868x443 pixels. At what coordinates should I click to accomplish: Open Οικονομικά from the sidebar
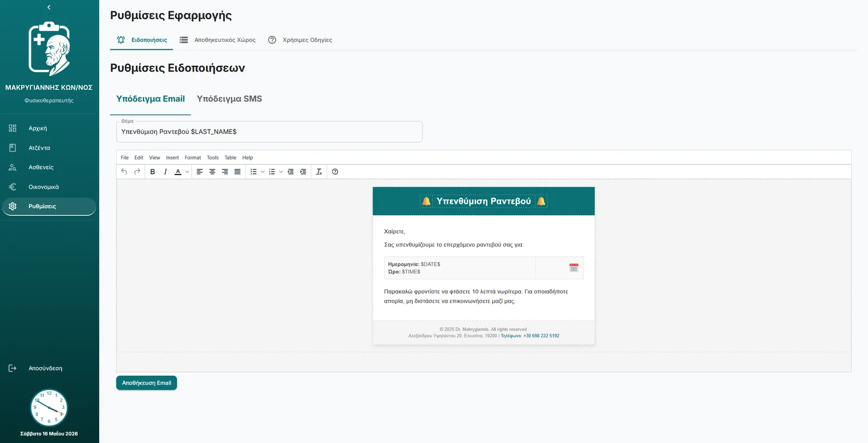click(x=49, y=187)
